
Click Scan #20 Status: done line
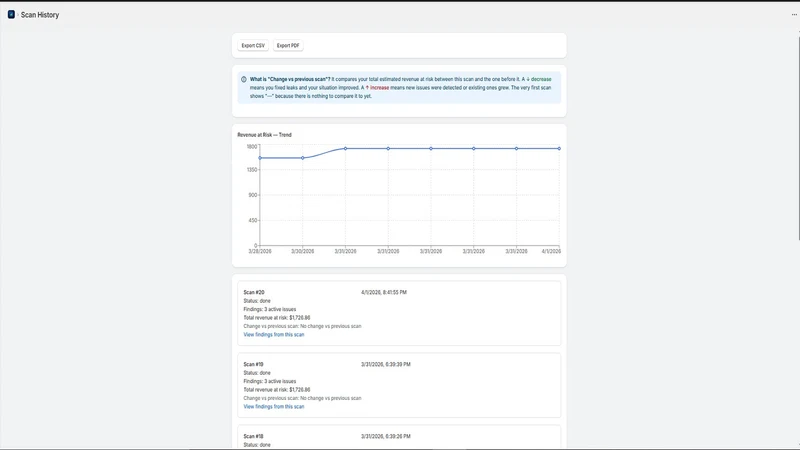pos(257,301)
